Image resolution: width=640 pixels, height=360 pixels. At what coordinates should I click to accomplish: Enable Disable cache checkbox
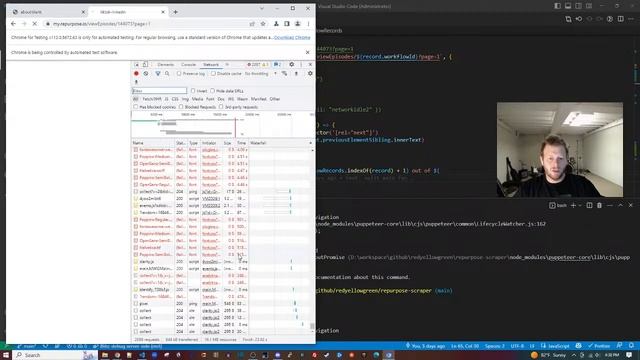(x=213, y=73)
